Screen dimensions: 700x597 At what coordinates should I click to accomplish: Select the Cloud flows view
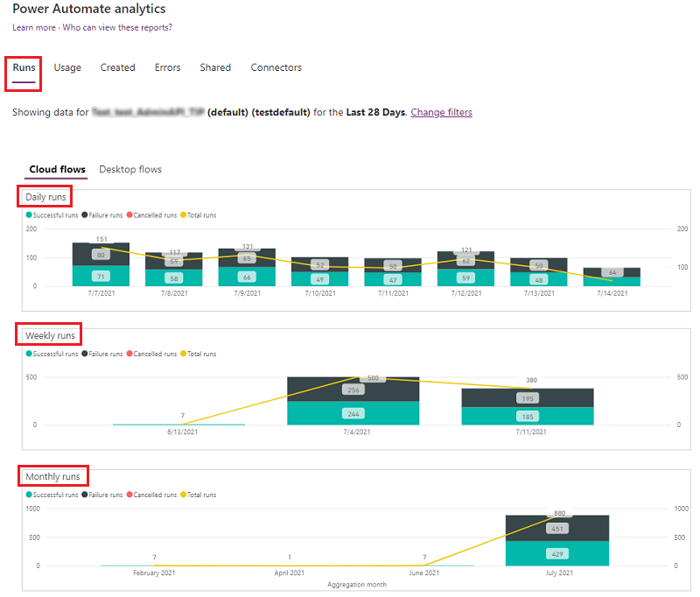57,169
